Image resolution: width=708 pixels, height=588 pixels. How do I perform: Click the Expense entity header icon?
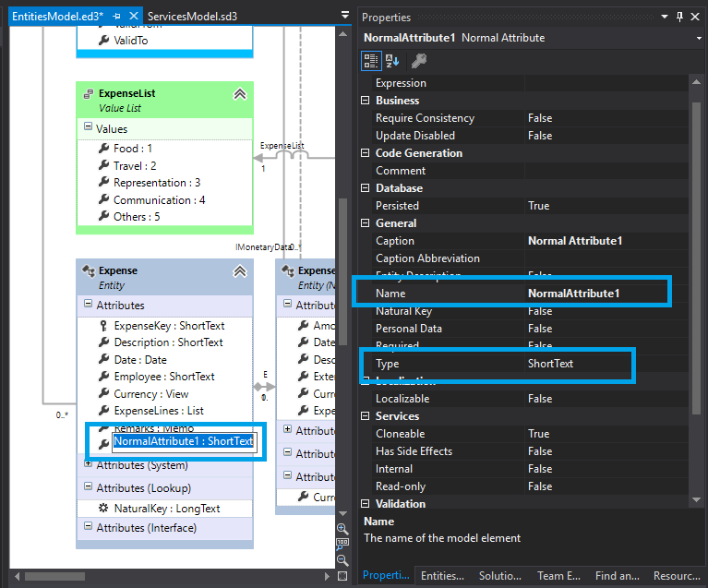[89, 271]
